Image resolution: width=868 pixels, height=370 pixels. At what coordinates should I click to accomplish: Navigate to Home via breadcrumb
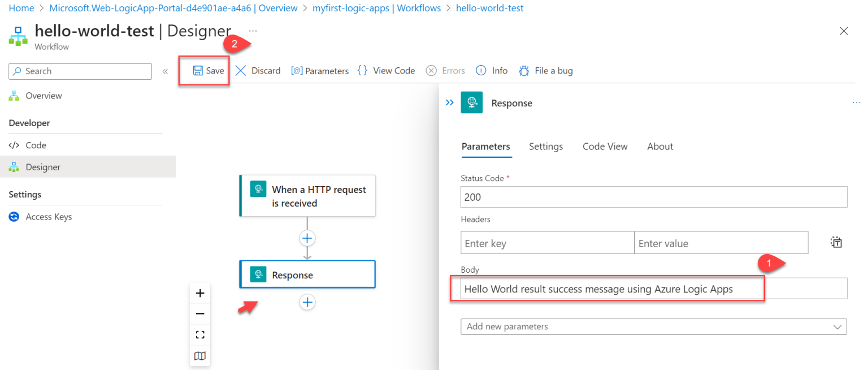(21, 8)
